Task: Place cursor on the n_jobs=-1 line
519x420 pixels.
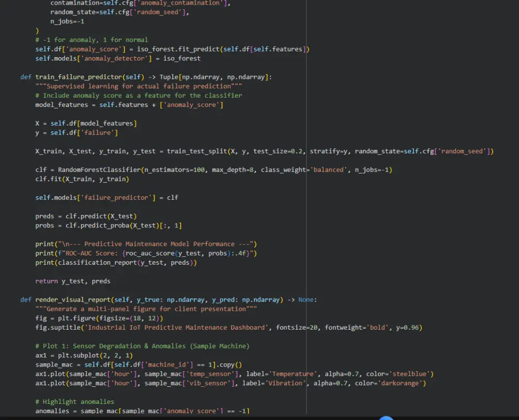Action: tap(67, 21)
